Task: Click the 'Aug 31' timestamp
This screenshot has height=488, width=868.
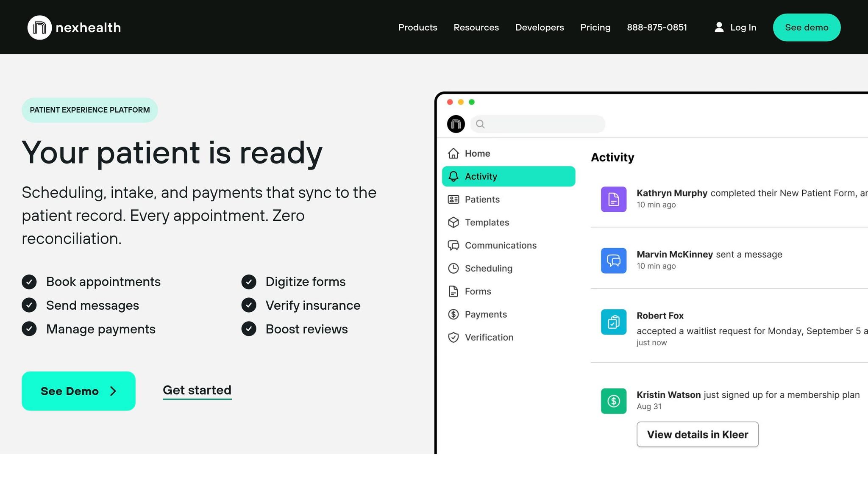Action: click(649, 406)
